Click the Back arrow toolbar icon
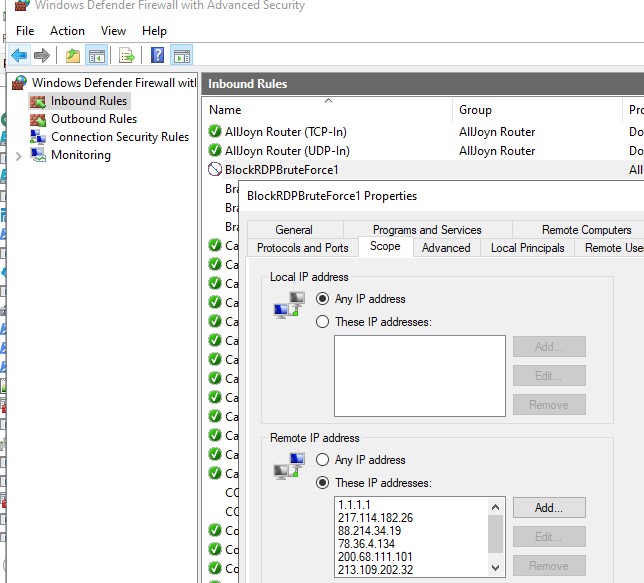This screenshot has height=583, width=644. tap(19, 55)
